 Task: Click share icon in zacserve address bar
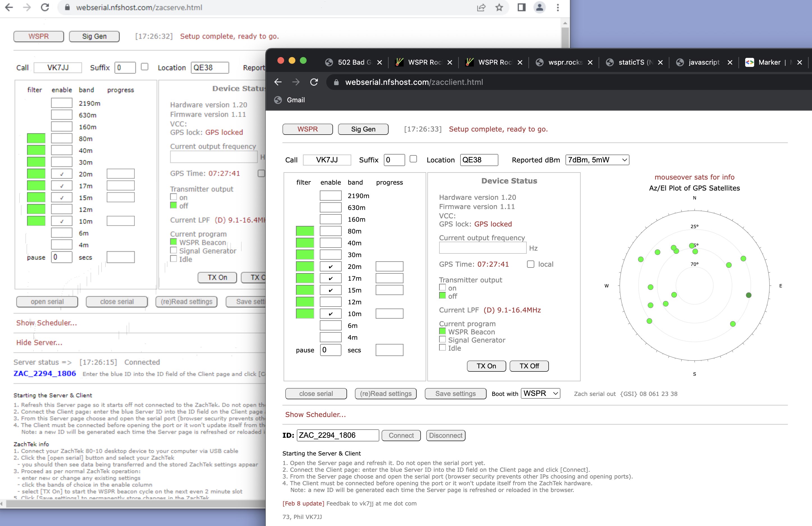481,8
